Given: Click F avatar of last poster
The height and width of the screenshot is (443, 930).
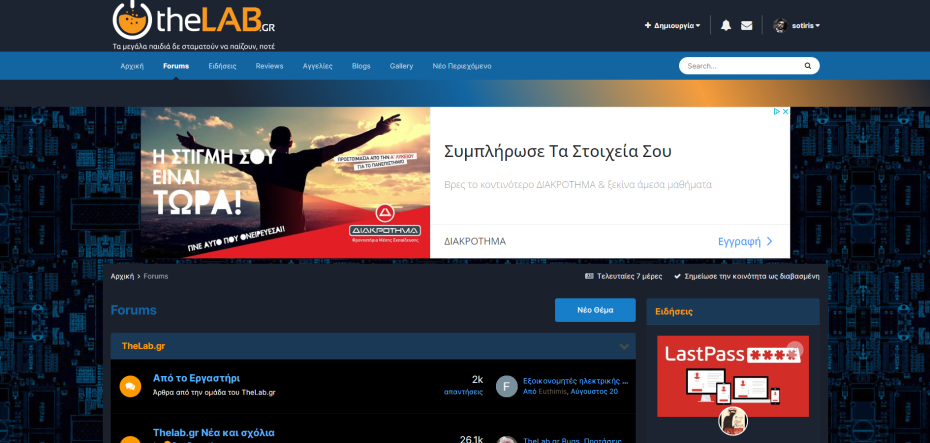Looking at the screenshot, I should [x=507, y=386].
